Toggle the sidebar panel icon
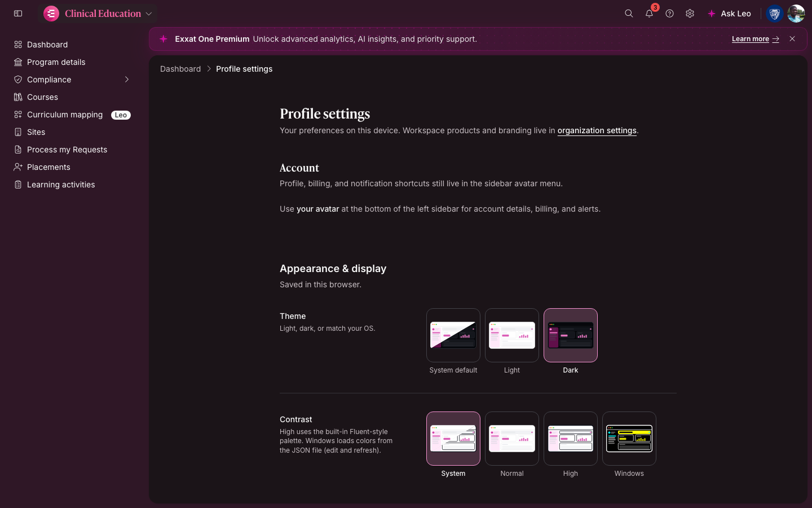This screenshot has width=812, height=508. [18, 14]
